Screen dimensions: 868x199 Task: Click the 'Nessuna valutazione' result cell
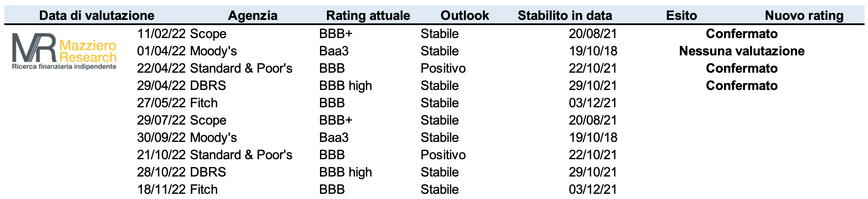pyautogui.click(x=742, y=51)
